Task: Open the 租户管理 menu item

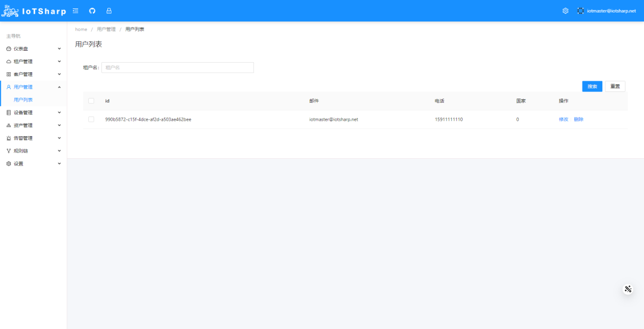Action: coord(33,62)
